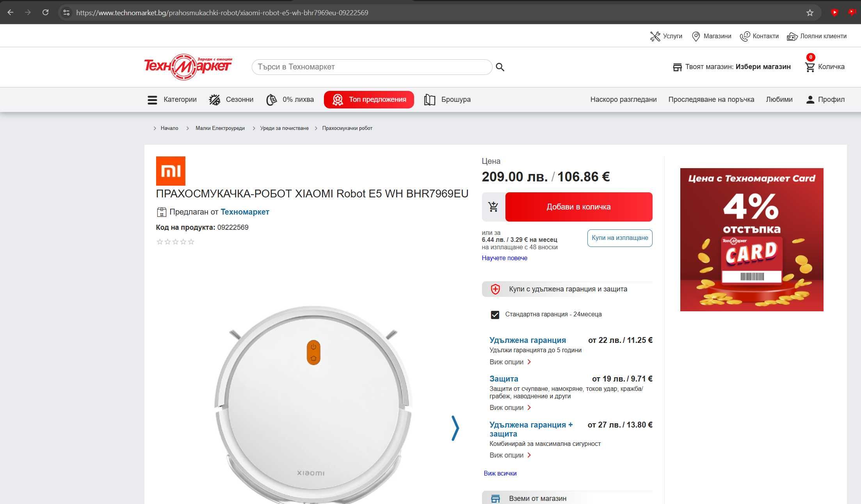Open the Магазини location pin link
861x504 pixels.
(x=711, y=36)
